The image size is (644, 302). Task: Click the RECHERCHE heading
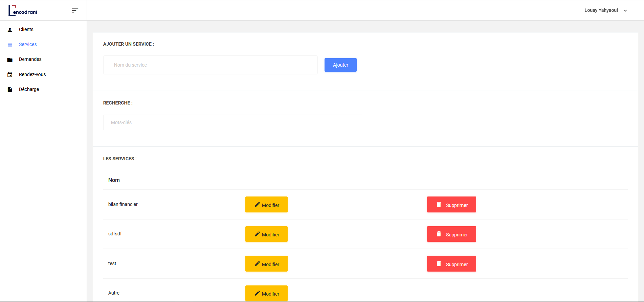pos(118,103)
